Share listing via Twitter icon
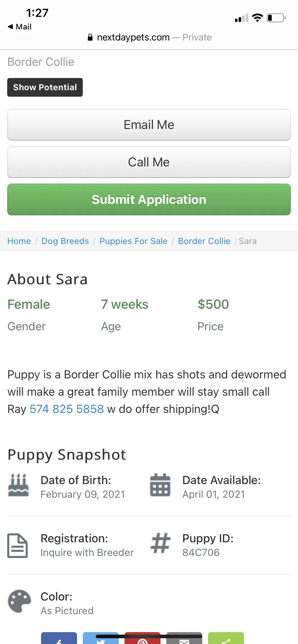The image size is (298, 644). 101,638
